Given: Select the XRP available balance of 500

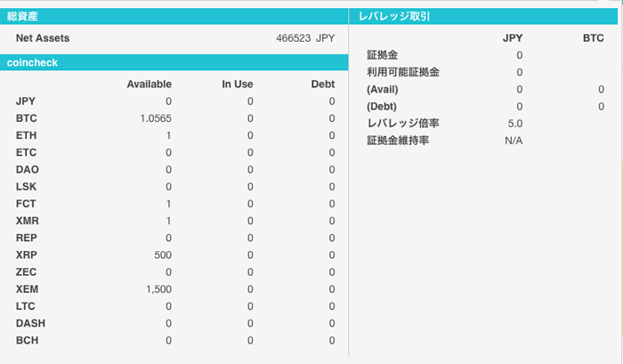Looking at the screenshot, I should tap(162, 255).
